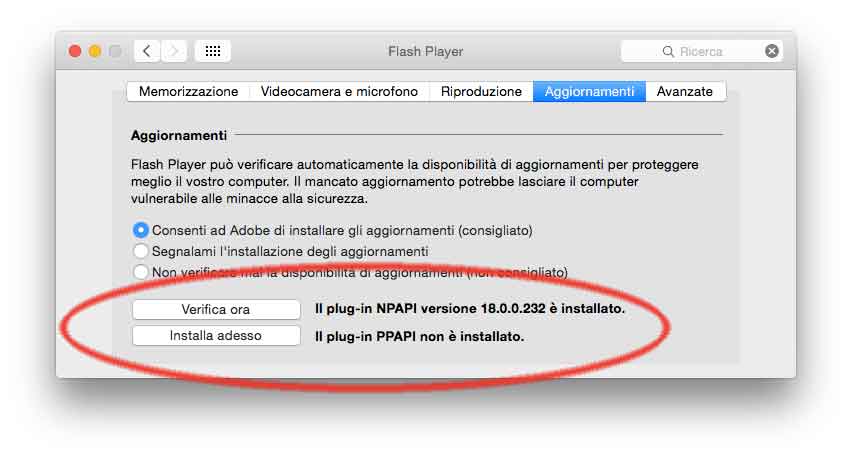Go to the Riproduzione tab

pos(481,91)
